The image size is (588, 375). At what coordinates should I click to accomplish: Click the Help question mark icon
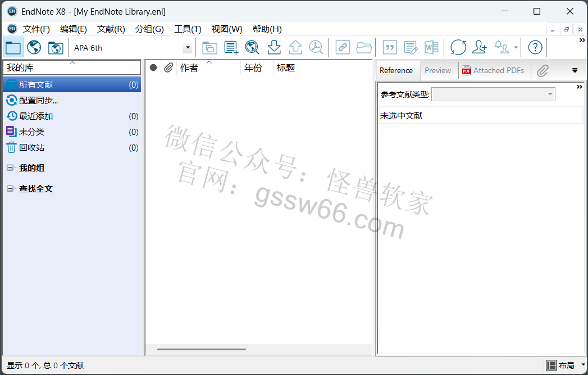(535, 48)
